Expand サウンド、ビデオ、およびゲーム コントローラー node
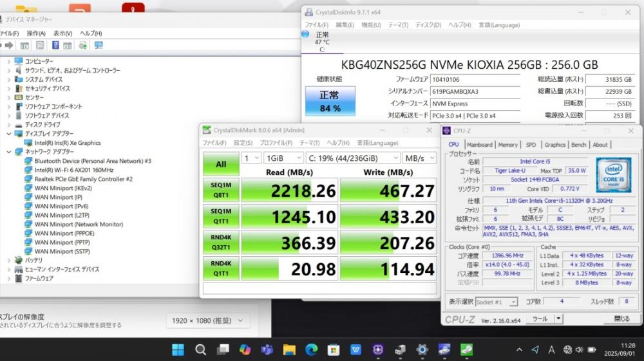Image resolution: width=644 pixels, height=361 pixels. [x=8, y=70]
